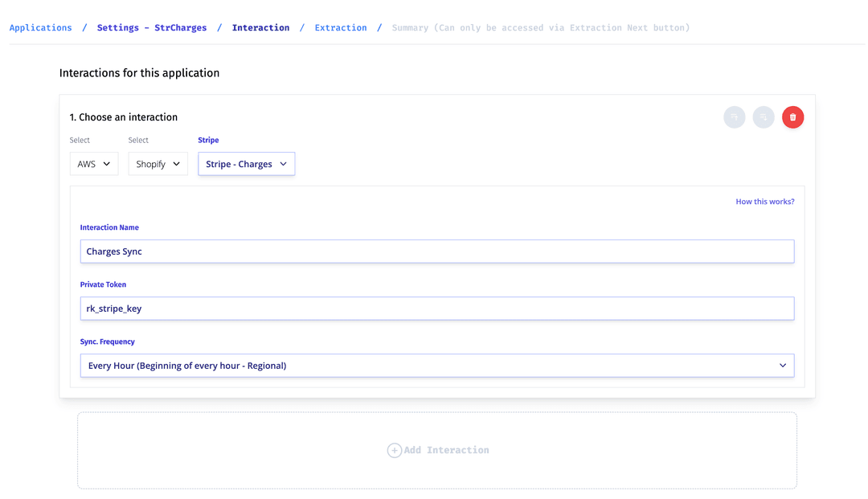Viewport: 868px width, 499px height.
Task: Expand the Sync. Frequency dropdown
Action: click(x=437, y=366)
